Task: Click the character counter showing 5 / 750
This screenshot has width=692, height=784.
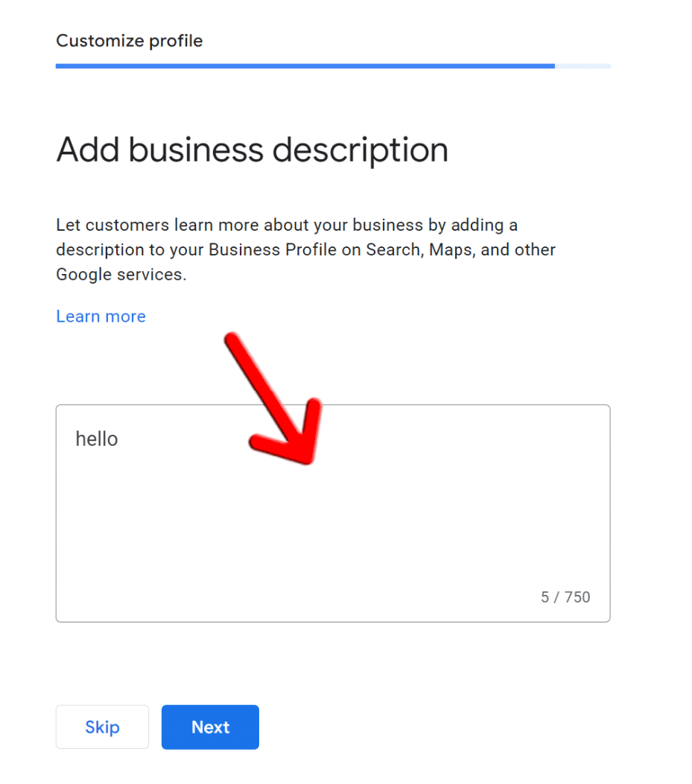Action: pos(565,596)
